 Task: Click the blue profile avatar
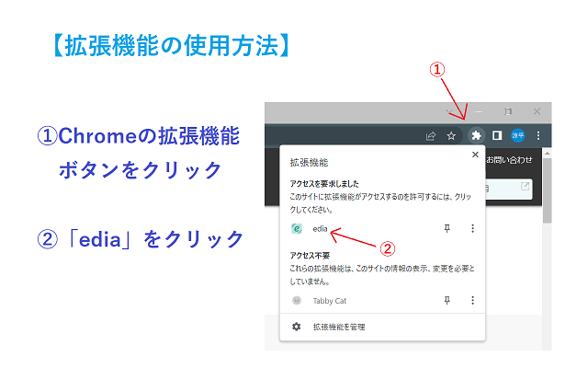518,135
